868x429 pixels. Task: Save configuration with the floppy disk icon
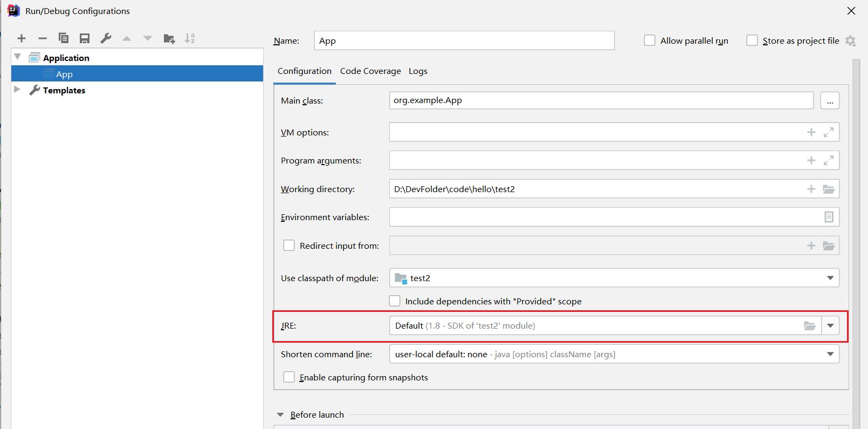[x=85, y=38]
